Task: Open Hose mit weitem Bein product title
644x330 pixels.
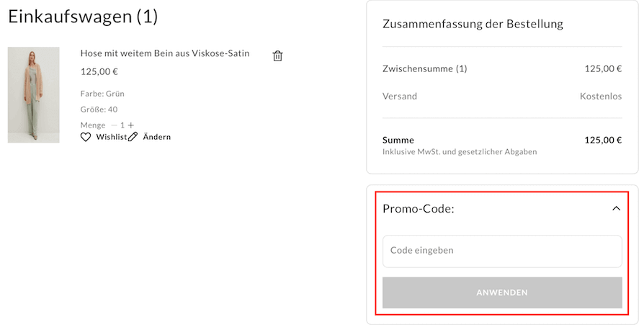Action: (x=165, y=53)
